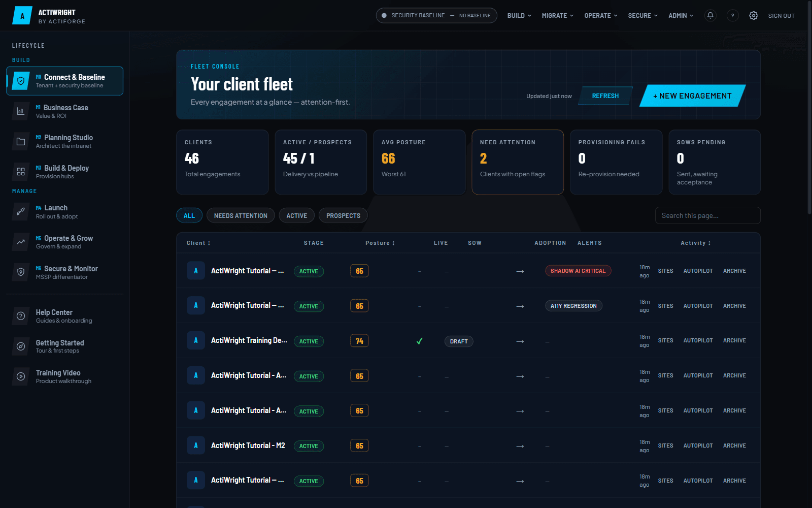Click the help question mark icon
The image size is (812, 508).
[733, 16]
